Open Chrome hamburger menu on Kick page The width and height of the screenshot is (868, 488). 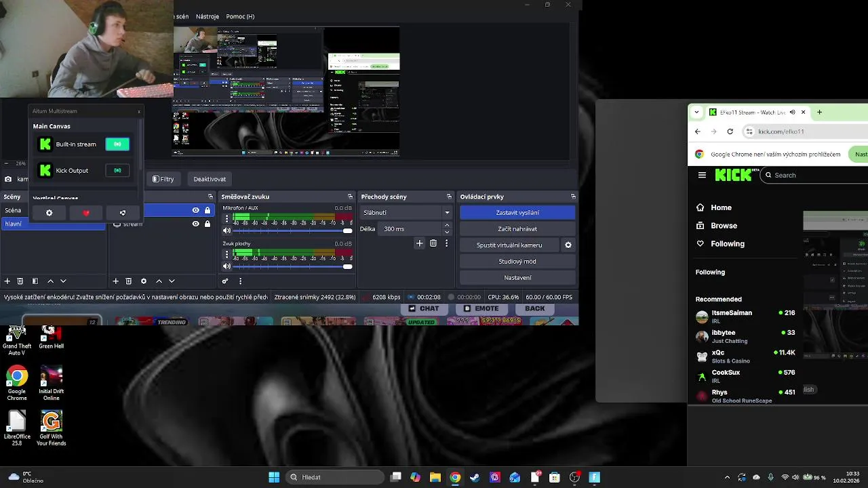702,175
